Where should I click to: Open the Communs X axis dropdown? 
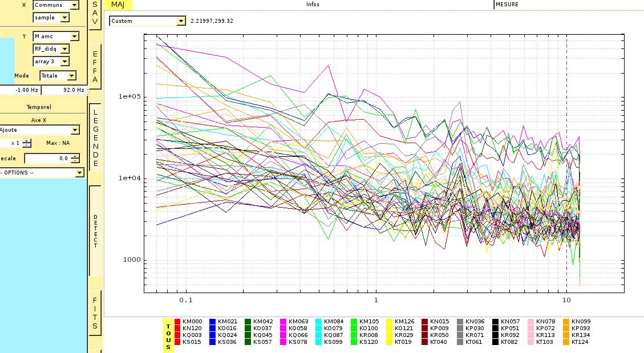click(56, 5)
